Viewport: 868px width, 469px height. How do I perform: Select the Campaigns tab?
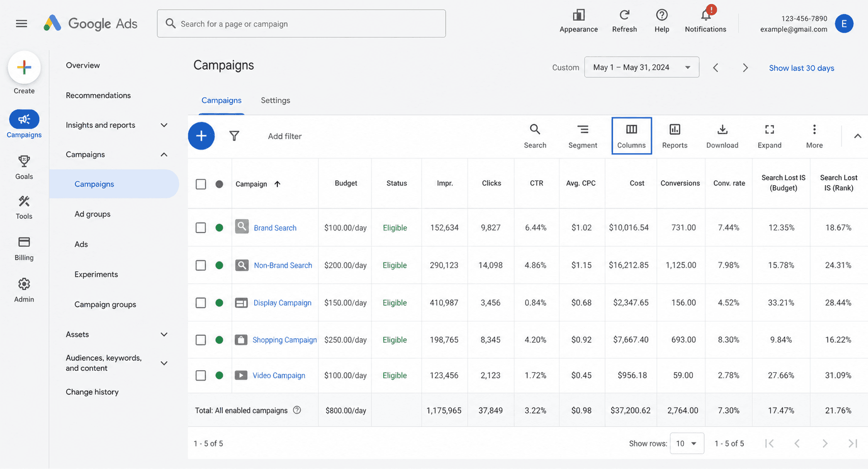pos(221,100)
